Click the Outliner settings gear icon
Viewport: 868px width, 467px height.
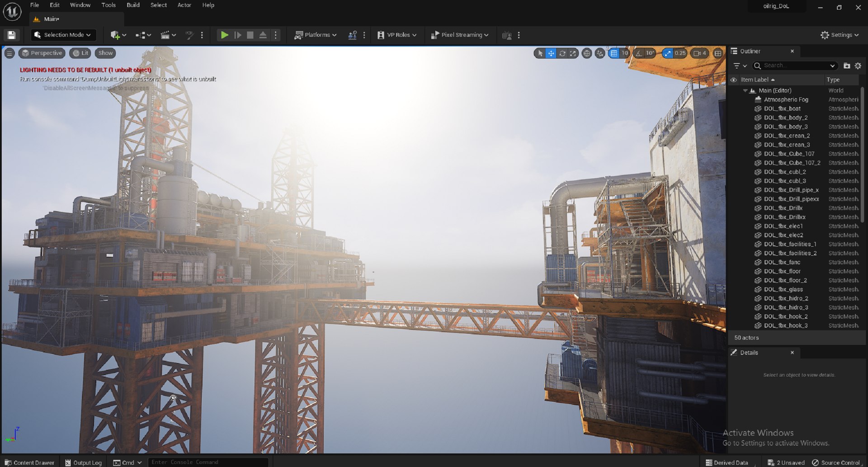858,66
